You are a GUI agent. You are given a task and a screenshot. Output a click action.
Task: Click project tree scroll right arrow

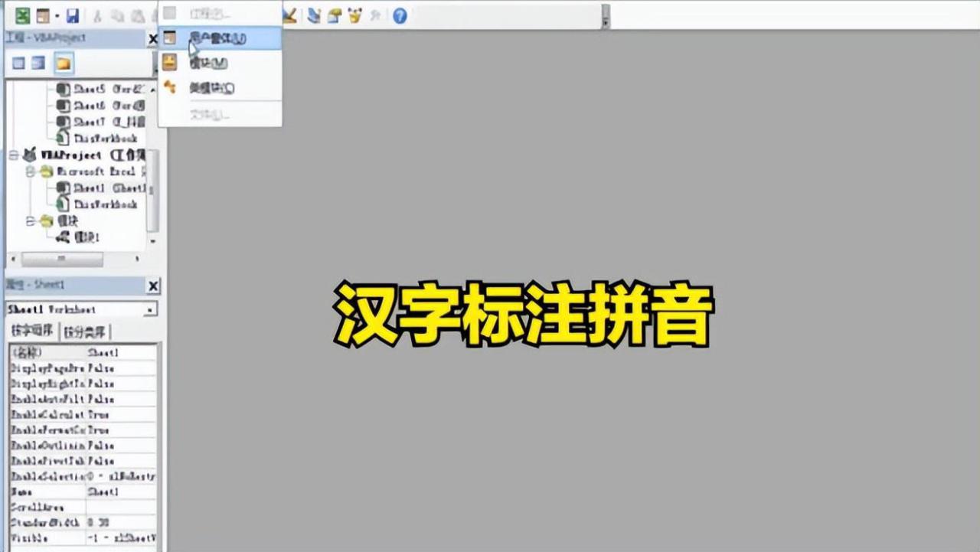pyautogui.click(x=139, y=259)
